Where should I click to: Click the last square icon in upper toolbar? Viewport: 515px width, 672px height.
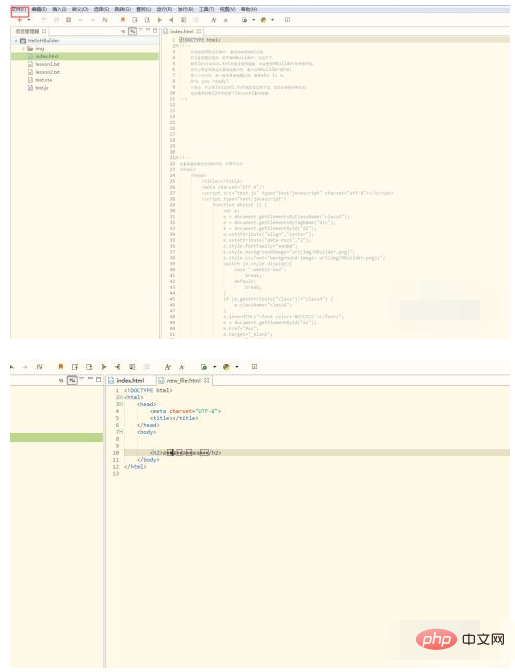pos(287,20)
